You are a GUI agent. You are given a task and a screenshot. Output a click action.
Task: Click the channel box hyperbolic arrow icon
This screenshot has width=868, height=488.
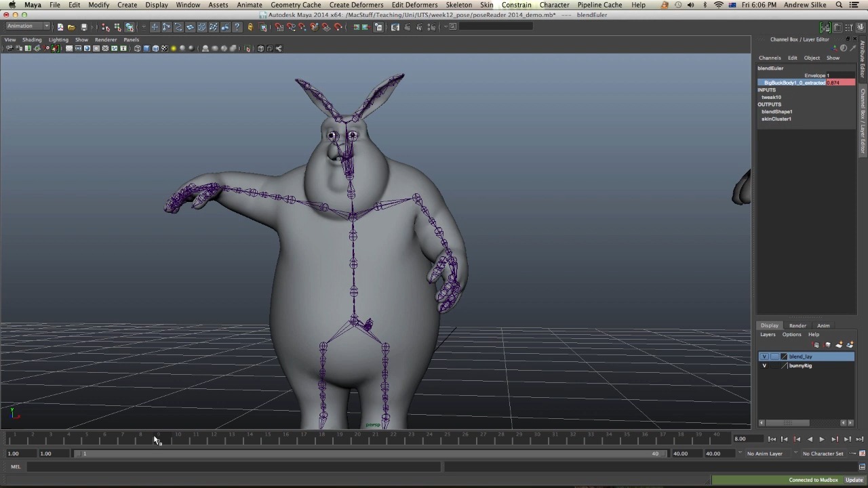tap(852, 48)
